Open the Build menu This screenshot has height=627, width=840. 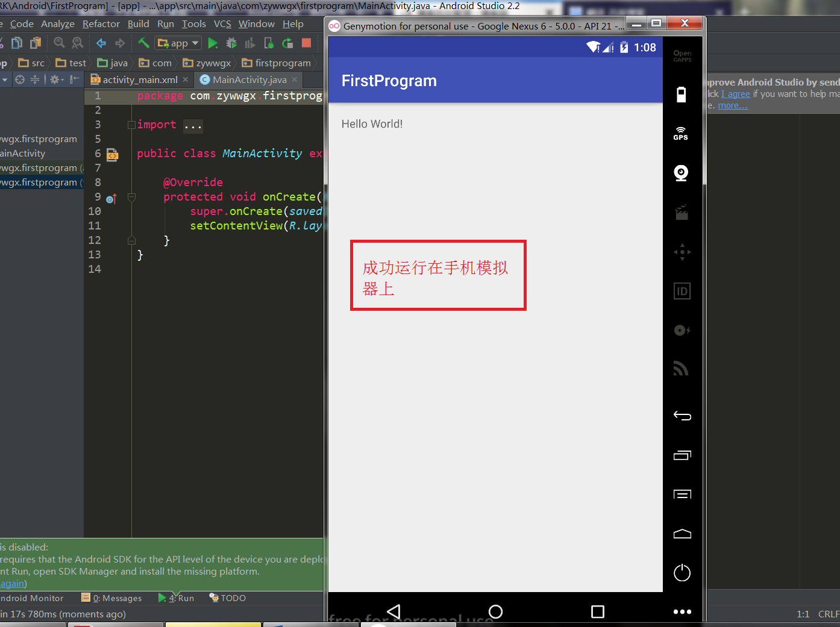click(138, 24)
